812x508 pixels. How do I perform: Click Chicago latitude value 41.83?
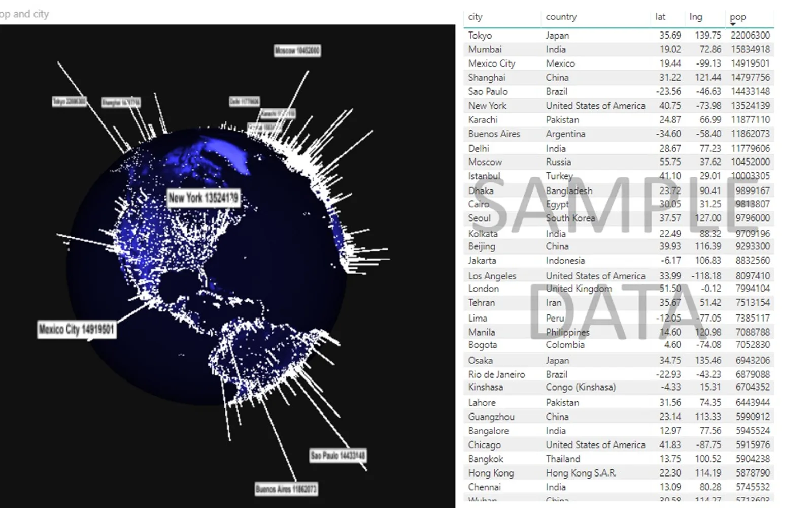tap(670, 445)
